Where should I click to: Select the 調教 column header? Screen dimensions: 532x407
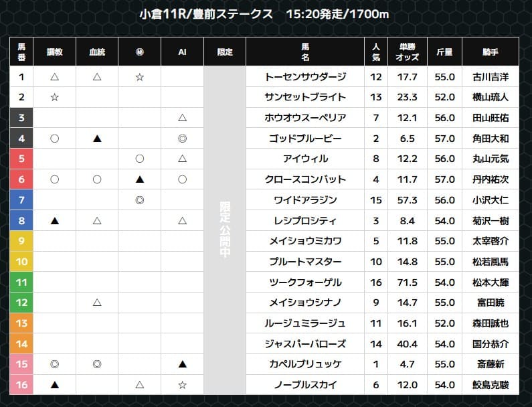(55, 52)
